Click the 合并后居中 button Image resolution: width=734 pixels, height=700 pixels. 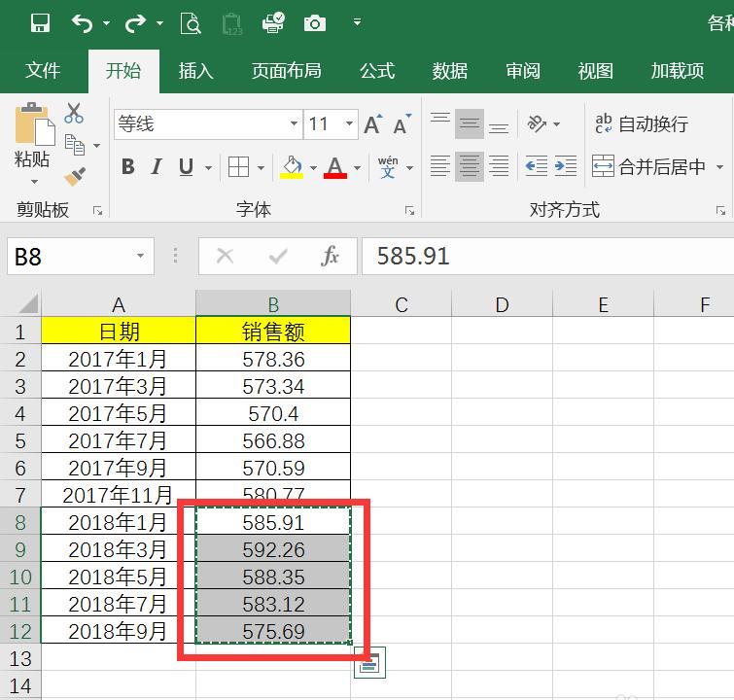tap(648, 166)
